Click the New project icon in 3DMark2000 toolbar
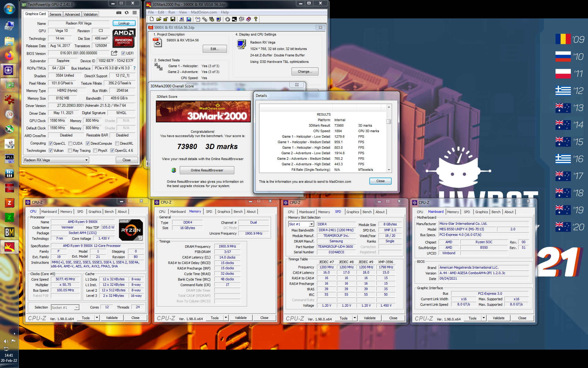The image size is (588, 368). (x=152, y=19)
